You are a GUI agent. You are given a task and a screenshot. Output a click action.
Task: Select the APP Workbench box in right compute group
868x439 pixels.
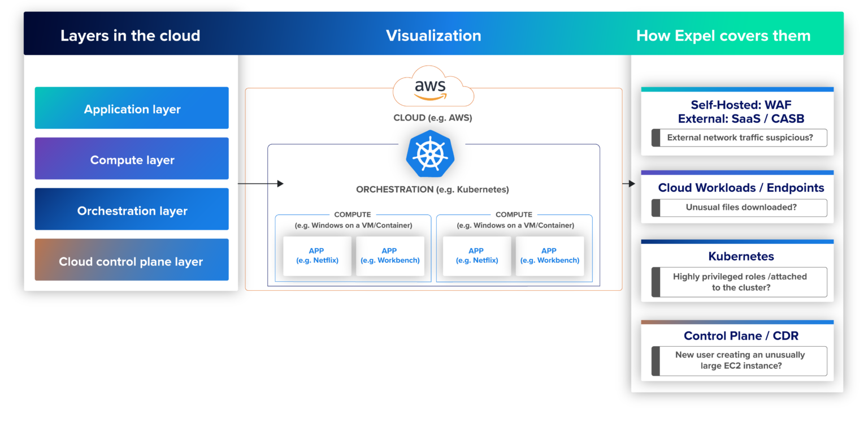tap(549, 255)
